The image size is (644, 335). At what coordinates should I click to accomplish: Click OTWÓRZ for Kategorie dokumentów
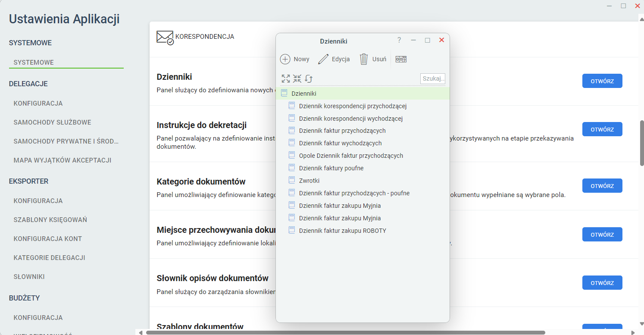pos(602,186)
